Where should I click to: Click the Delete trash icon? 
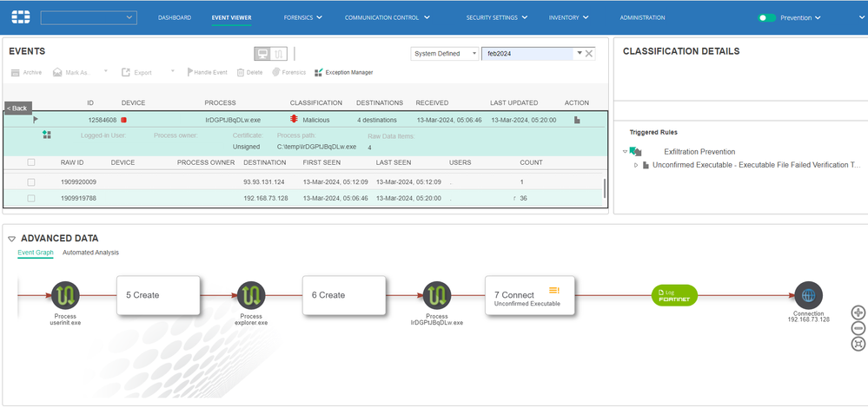pyautogui.click(x=241, y=72)
